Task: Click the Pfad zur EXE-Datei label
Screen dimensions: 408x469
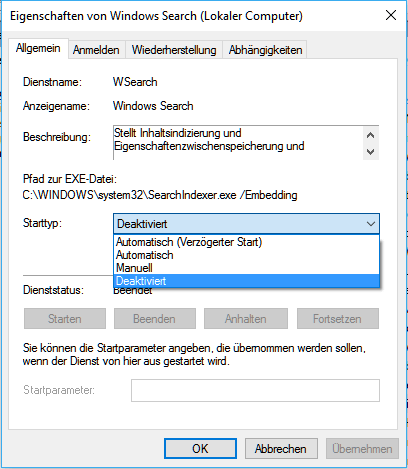Action: (x=70, y=179)
